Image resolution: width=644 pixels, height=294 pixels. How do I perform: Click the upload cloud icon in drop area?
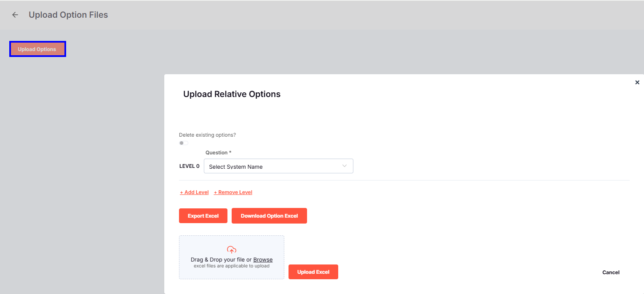coord(231,249)
